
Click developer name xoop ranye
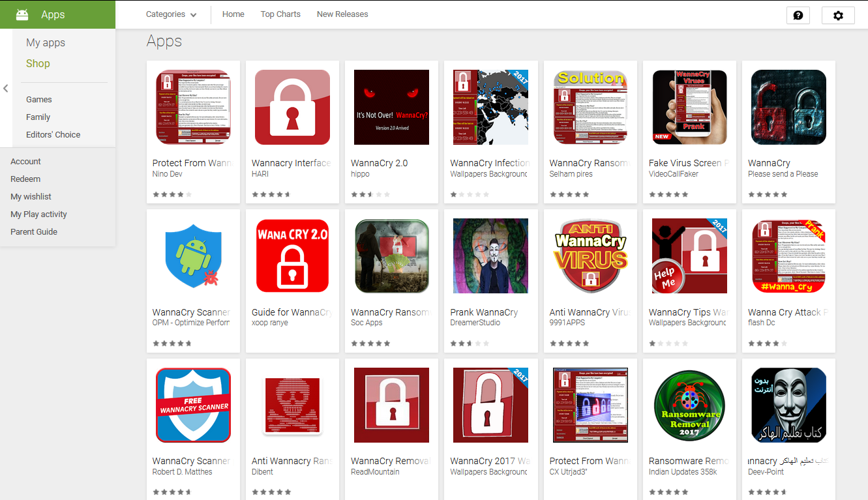pos(270,323)
